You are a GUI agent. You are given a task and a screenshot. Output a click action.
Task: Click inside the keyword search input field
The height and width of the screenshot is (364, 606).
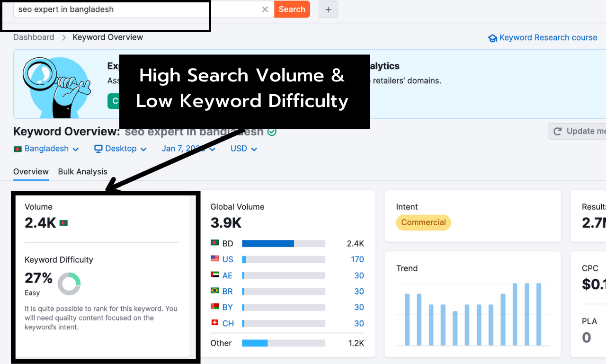click(x=109, y=9)
